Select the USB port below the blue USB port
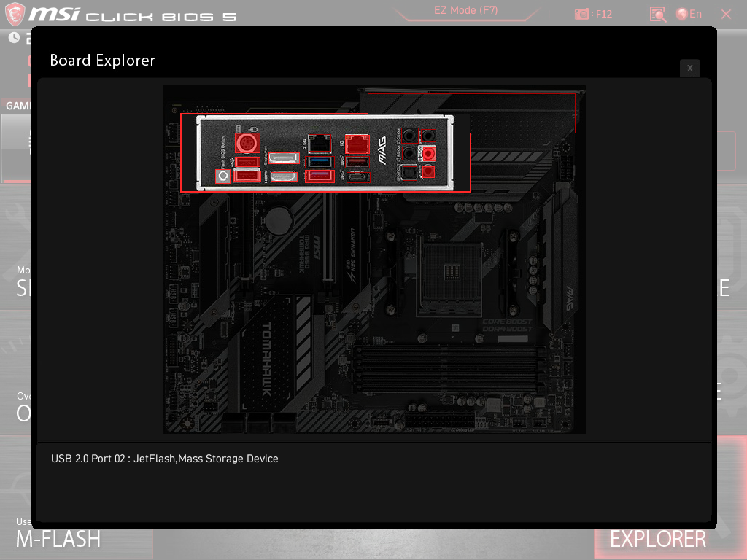 coord(320,176)
